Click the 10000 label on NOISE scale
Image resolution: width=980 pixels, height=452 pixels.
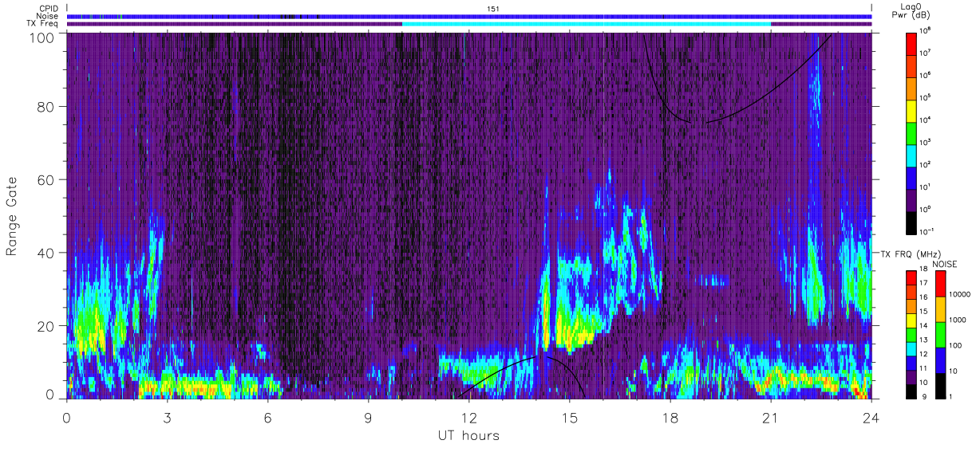click(961, 294)
